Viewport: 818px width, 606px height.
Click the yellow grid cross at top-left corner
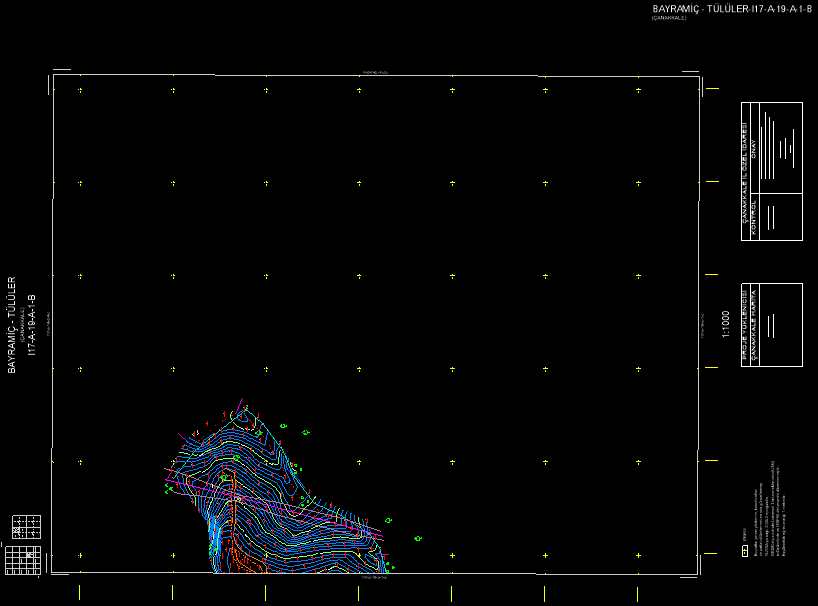click(x=81, y=91)
